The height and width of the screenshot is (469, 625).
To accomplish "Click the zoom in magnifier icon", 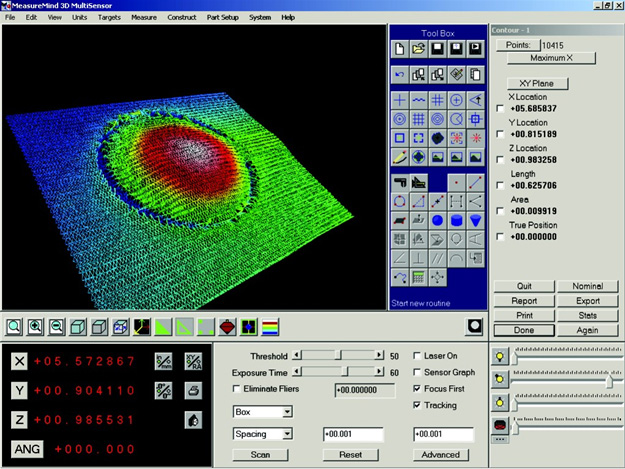I will coord(36,327).
